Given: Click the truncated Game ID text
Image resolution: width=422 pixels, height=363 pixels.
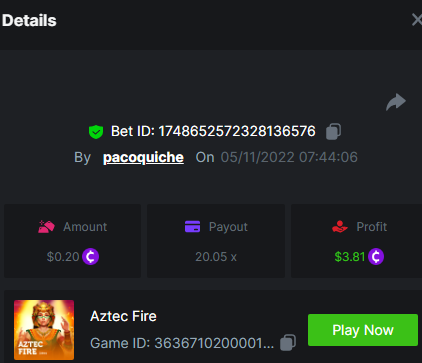Looking at the screenshot, I should click(182, 343).
